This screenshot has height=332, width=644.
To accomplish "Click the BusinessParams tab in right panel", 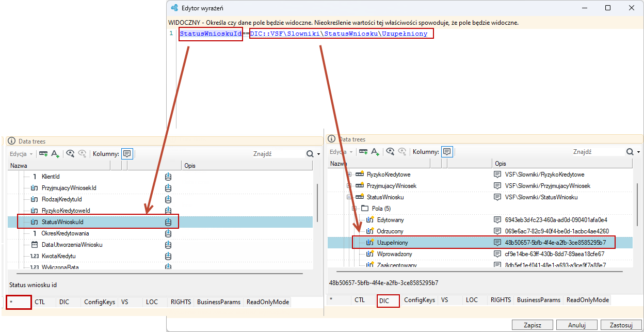I will pyautogui.click(x=538, y=300).
